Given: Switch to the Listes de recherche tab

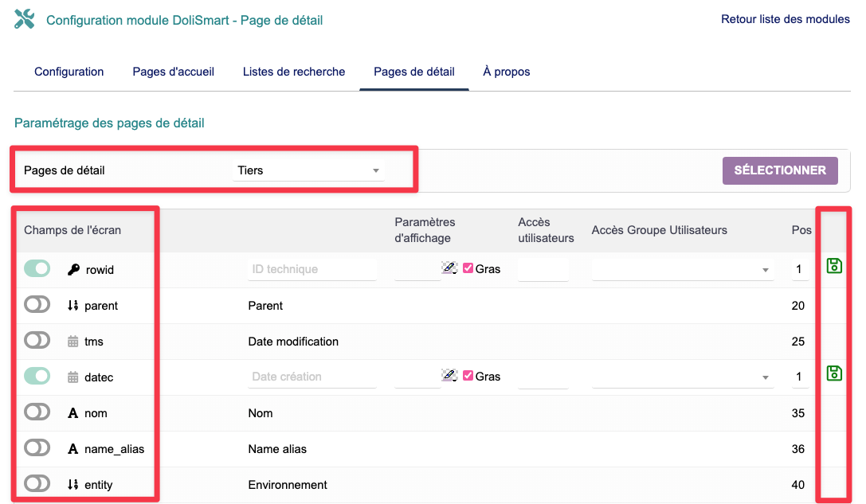Looking at the screenshot, I should pos(294,72).
